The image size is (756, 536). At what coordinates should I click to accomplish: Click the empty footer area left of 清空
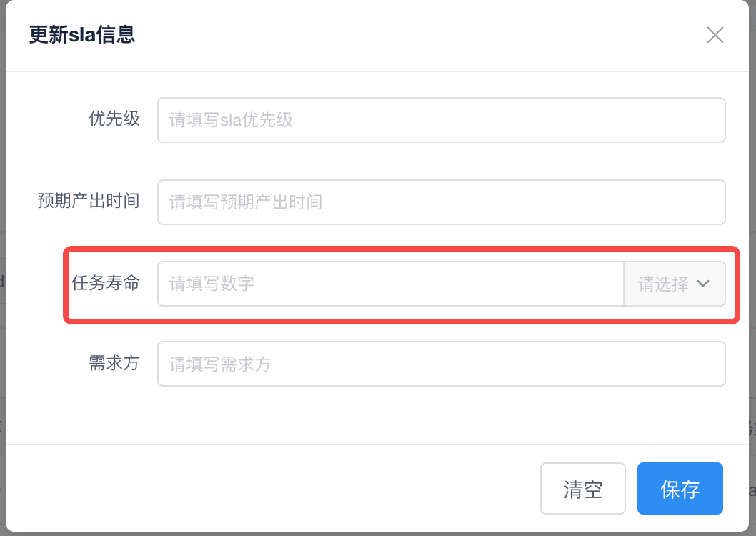(x=272, y=489)
